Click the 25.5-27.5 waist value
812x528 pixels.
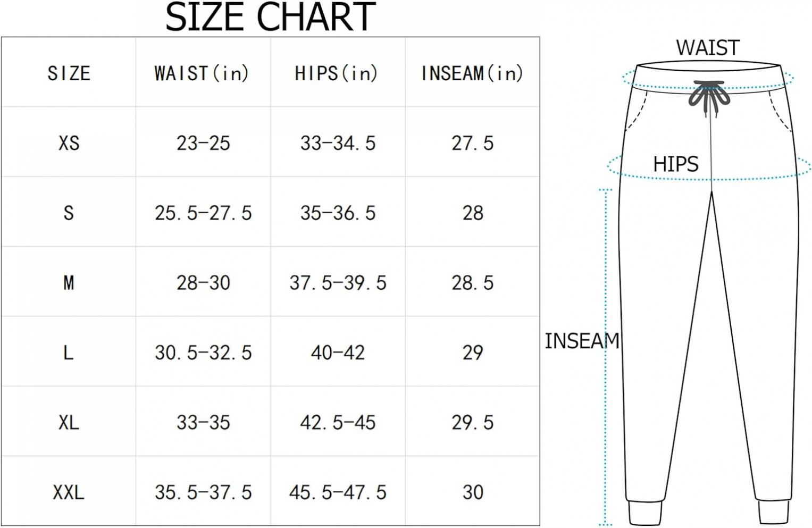click(x=203, y=213)
